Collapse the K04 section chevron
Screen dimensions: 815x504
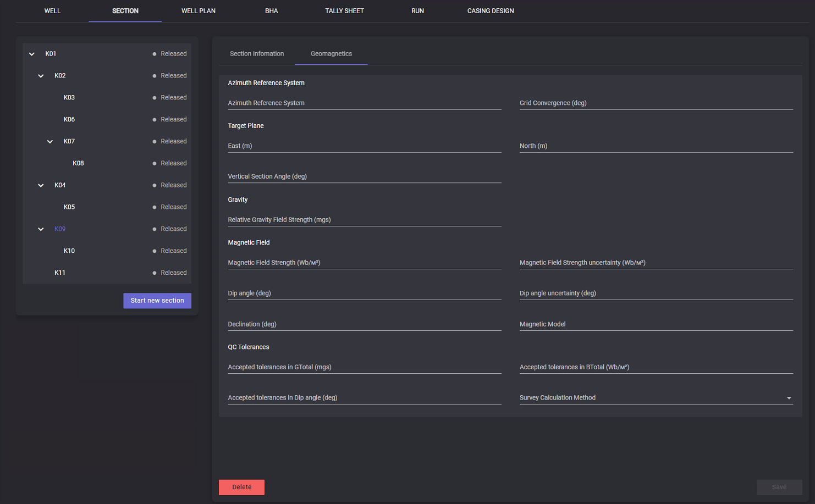41,185
